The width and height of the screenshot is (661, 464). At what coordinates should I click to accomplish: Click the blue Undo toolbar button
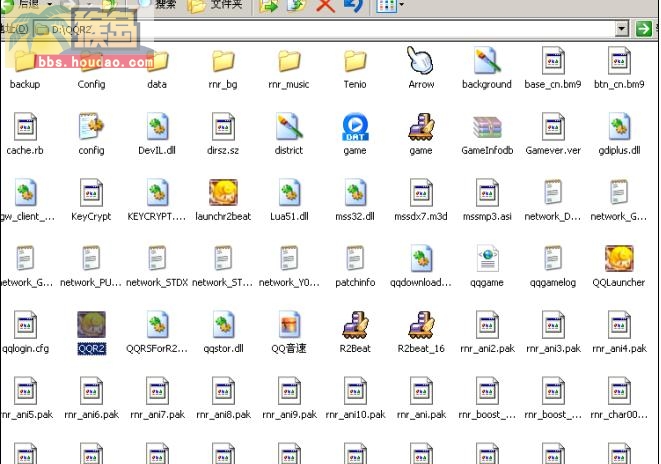pyautogui.click(x=353, y=5)
